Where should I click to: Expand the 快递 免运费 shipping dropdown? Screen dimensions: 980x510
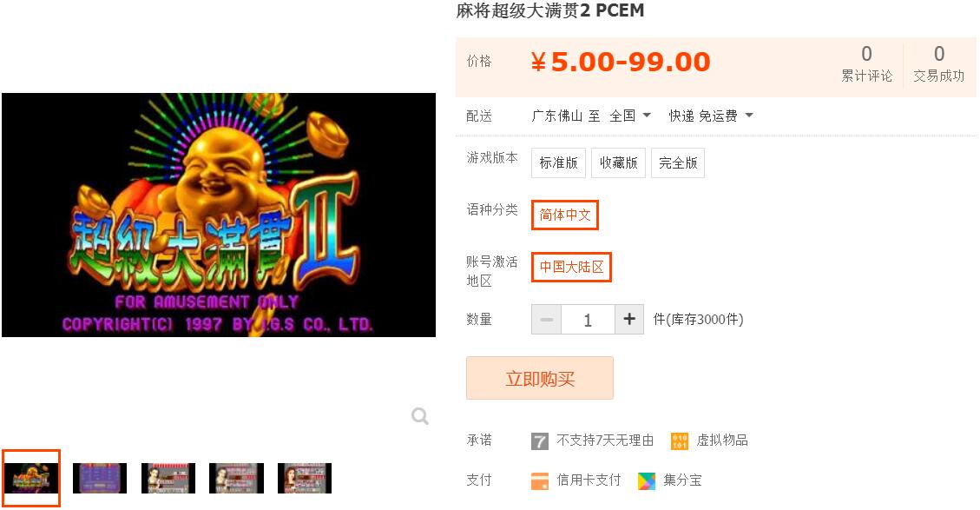point(711,116)
